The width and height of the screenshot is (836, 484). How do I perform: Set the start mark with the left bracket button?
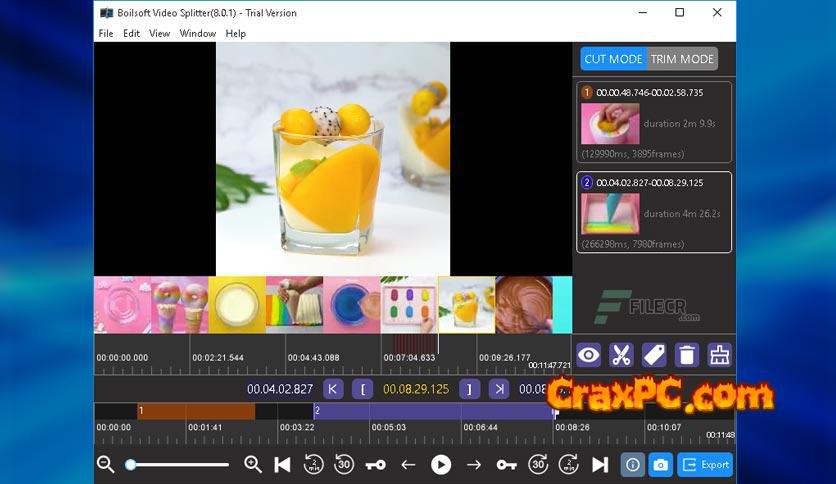pos(365,389)
